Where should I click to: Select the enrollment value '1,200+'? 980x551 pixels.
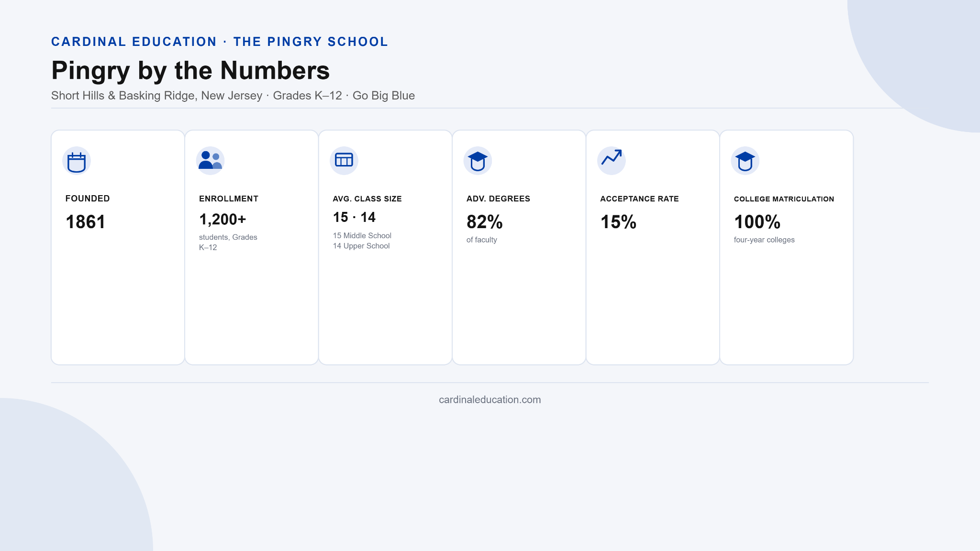(223, 220)
